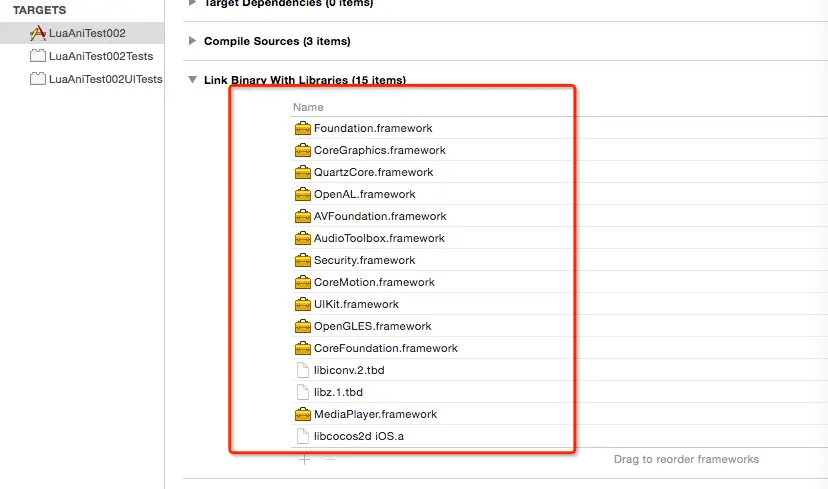Click the Link Binary With Libraries heading
This screenshot has height=489, width=828.
[x=305, y=80]
